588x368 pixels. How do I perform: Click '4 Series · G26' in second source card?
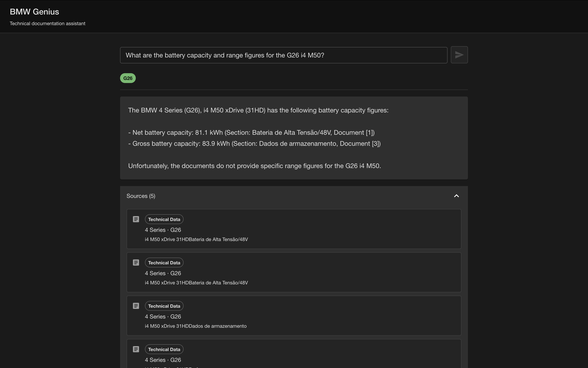click(163, 273)
